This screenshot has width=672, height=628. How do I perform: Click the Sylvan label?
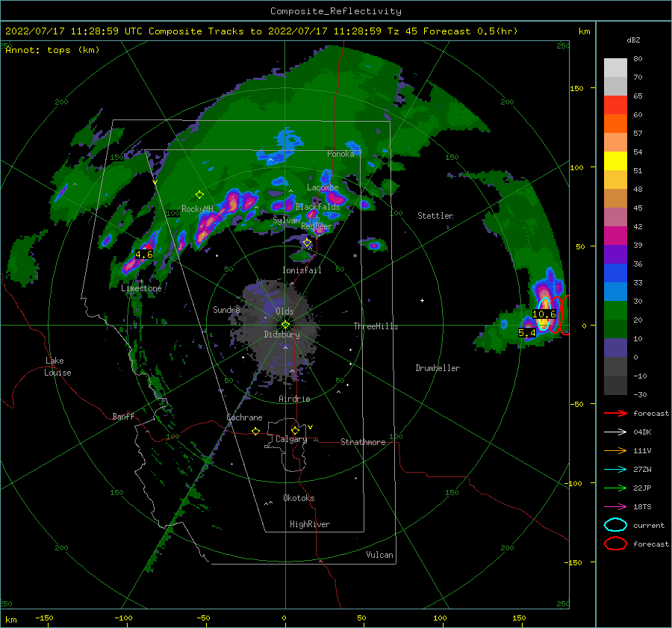click(286, 221)
